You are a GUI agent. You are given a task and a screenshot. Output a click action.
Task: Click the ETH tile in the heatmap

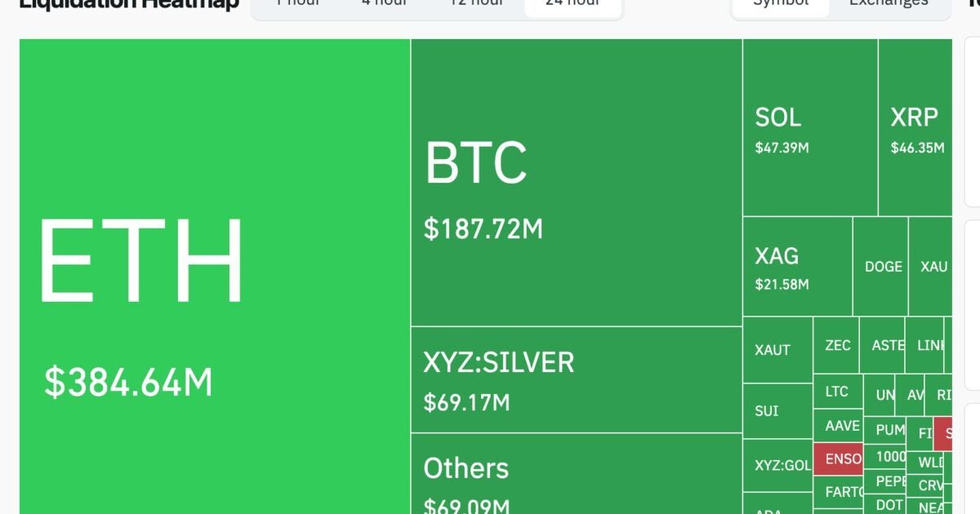(214, 277)
